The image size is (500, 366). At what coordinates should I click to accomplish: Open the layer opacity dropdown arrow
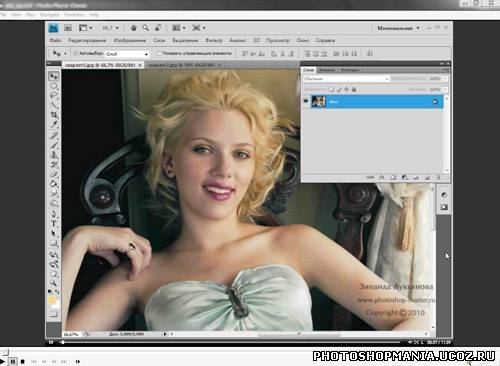pyautogui.click(x=445, y=79)
